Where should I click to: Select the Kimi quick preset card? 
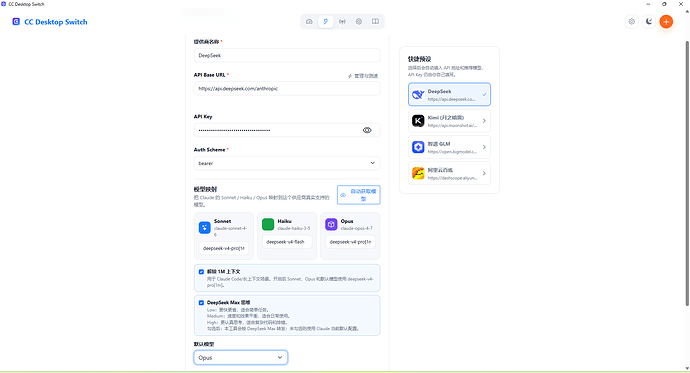pos(449,121)
